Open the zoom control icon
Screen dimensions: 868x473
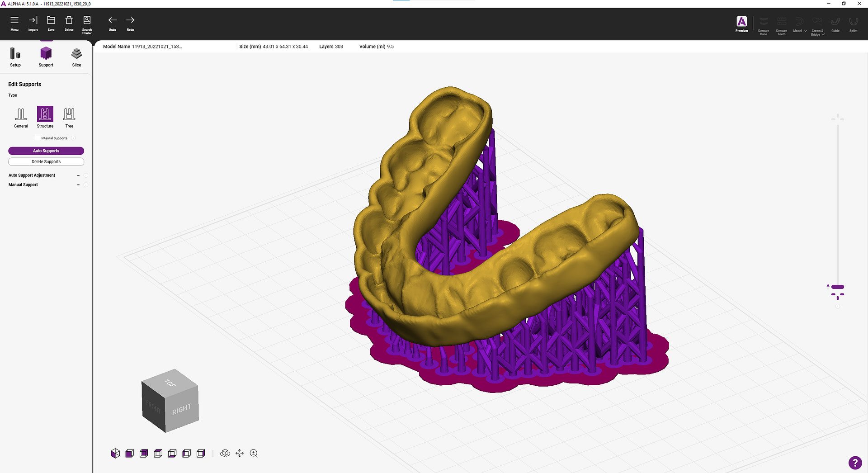pyautogui.click(x=254, y=453)
